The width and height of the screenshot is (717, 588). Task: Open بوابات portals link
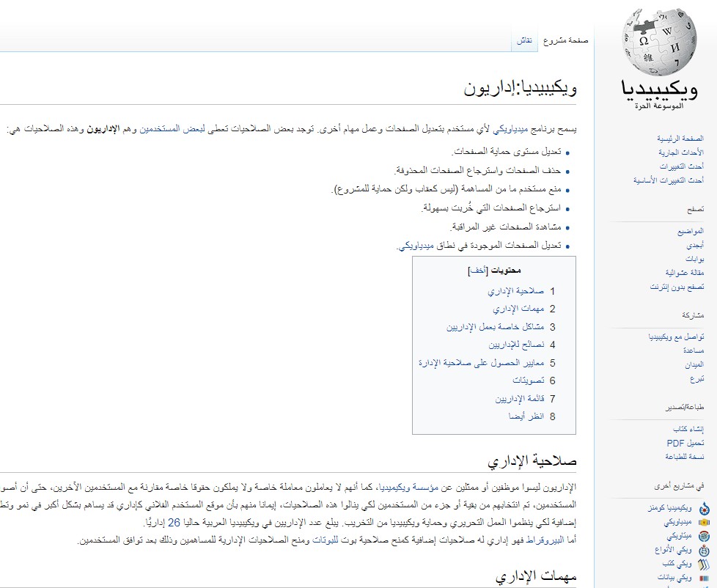pos(694,260)
